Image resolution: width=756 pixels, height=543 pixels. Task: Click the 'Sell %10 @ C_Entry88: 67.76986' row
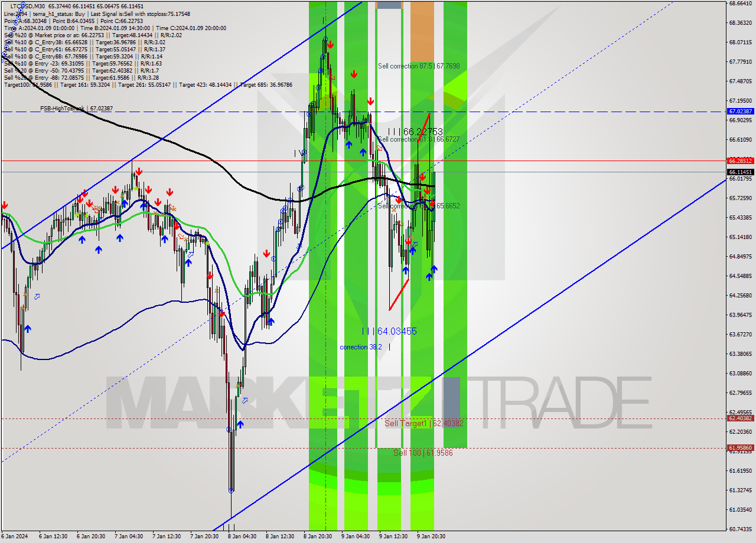click(x=83, y=56)
